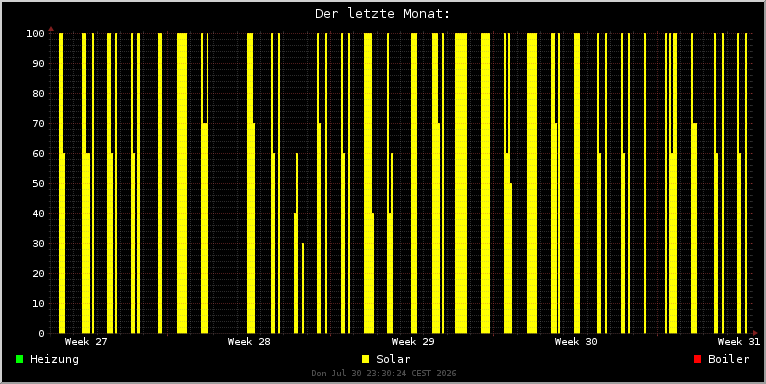Click the timestamp text below the legend
The width and height of the screenshot is (766, 384).
point(384,373)
